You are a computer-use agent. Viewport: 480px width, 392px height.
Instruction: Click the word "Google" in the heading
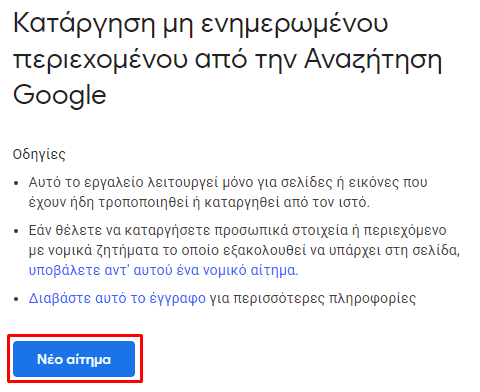coord(60,96)
